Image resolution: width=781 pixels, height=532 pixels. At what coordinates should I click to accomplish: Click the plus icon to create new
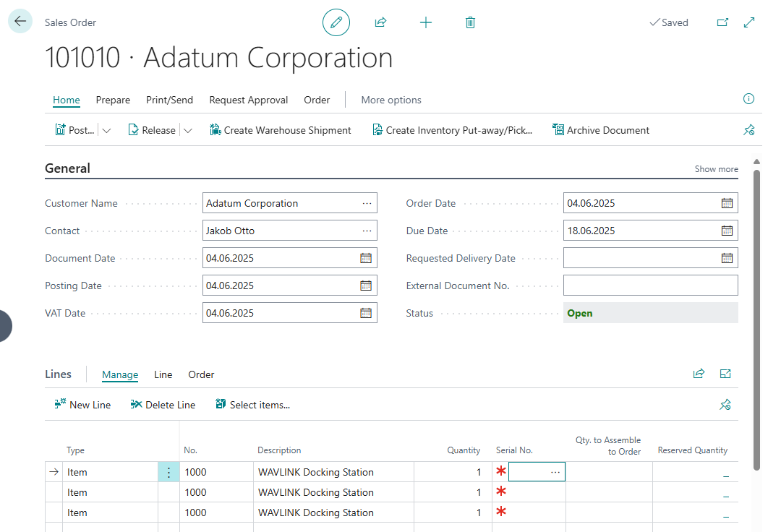(426, 22)
